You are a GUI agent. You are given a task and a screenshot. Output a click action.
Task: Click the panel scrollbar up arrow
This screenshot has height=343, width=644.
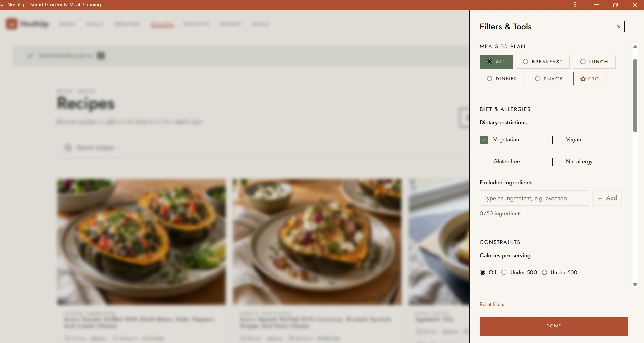[x=635, y=47]
